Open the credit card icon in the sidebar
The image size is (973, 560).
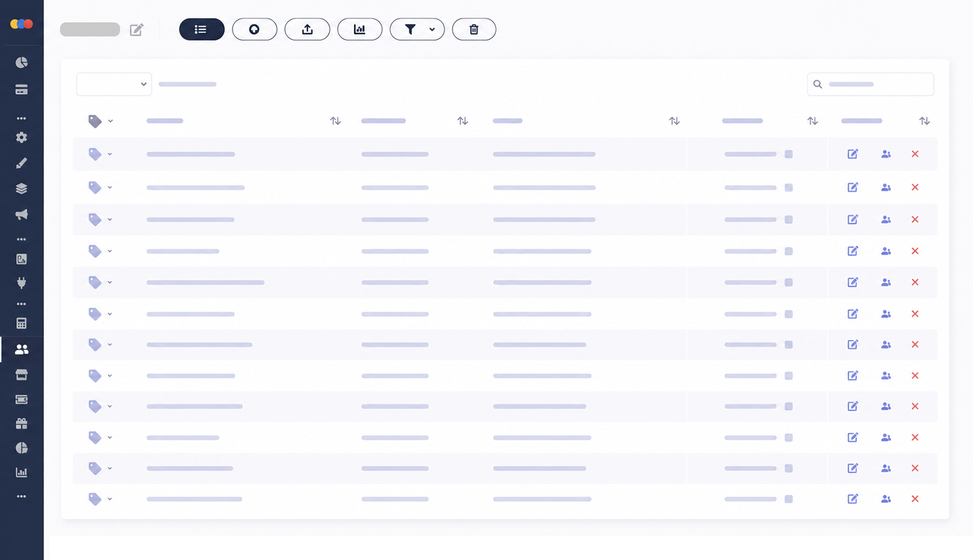click(22, 89)
